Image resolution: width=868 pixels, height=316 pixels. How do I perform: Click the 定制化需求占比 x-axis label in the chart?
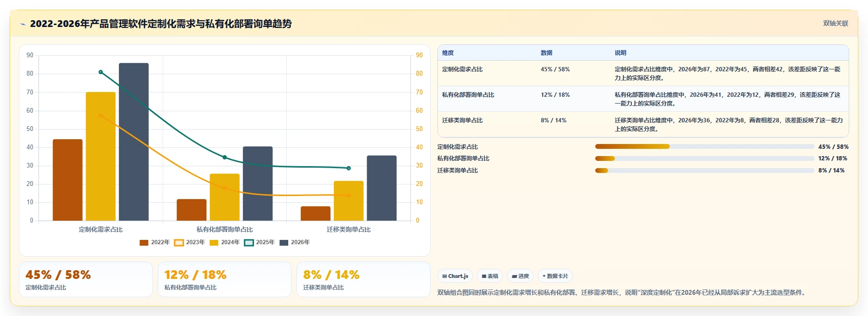101,230
